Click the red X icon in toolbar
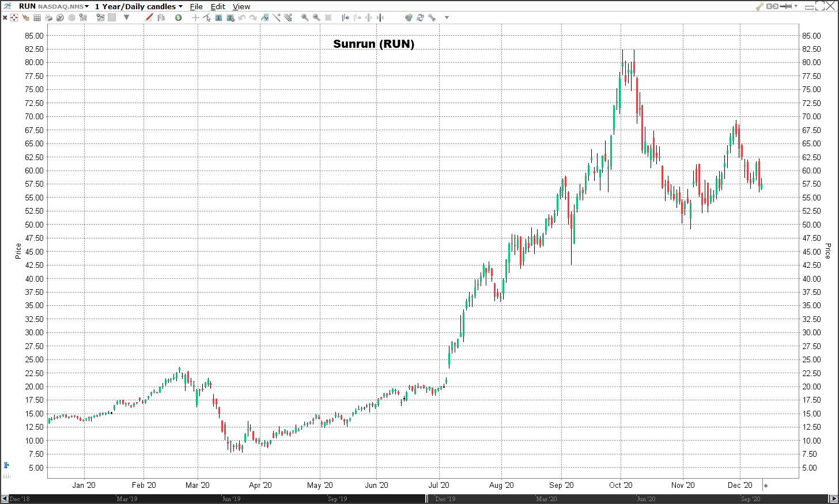The height and width of the screenshot is (504, 839). [5, 18]
